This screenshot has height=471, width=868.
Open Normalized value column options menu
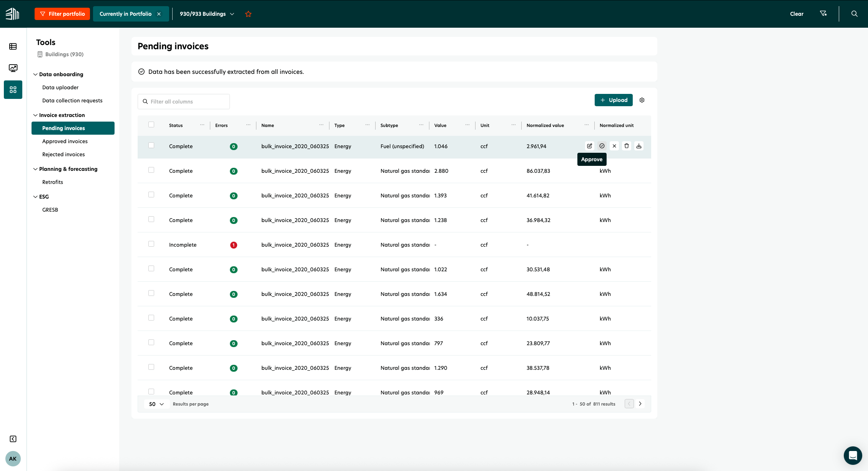tap(587, 125)
